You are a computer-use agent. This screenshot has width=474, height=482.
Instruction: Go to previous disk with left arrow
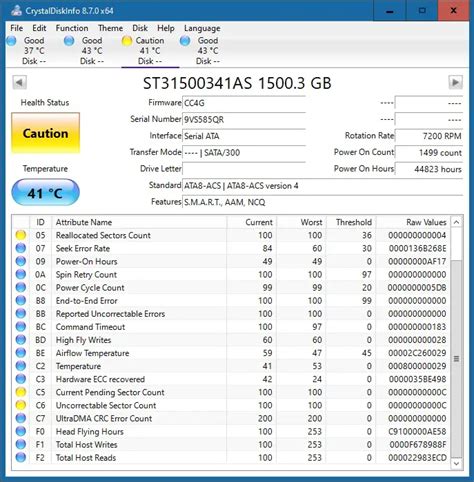click(x=20, y=82)
